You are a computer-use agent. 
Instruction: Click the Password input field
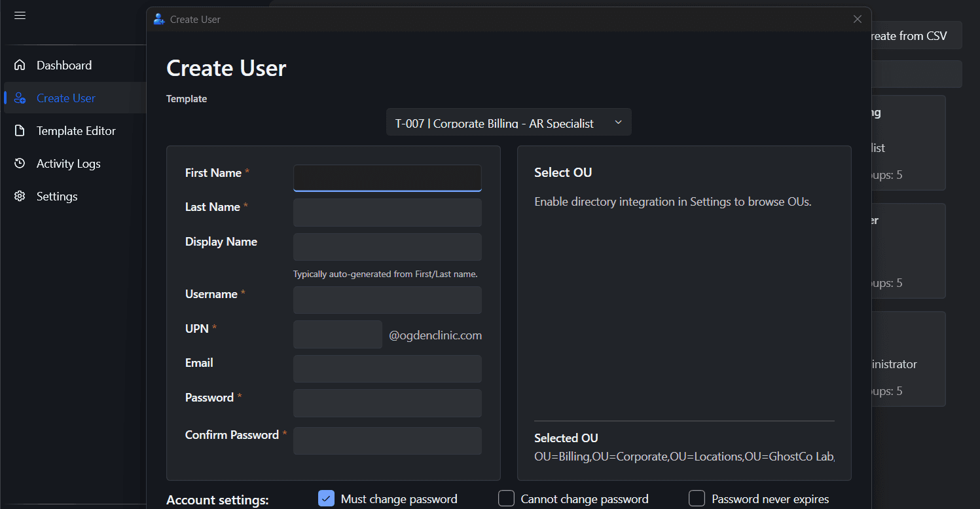coord(388,403)
